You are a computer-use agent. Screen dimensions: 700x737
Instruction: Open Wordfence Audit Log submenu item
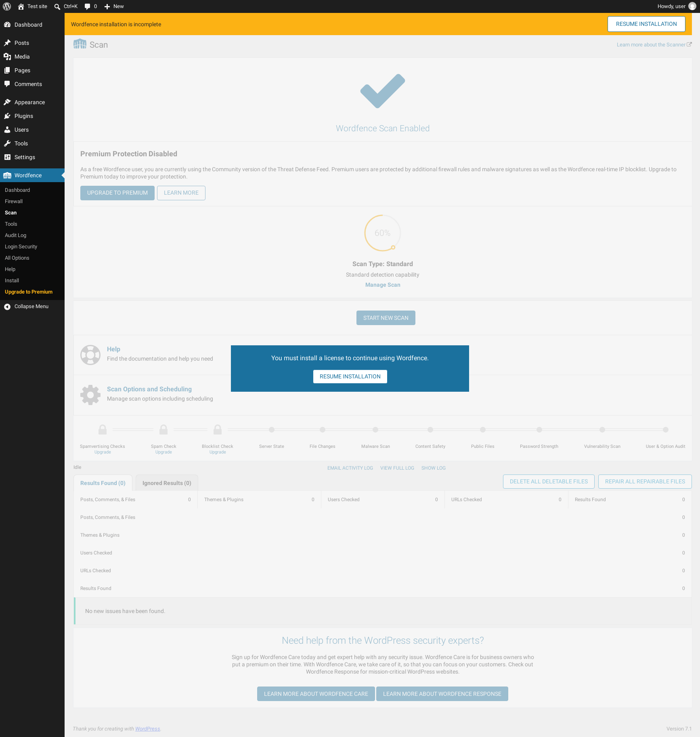[x=15, y=235]
